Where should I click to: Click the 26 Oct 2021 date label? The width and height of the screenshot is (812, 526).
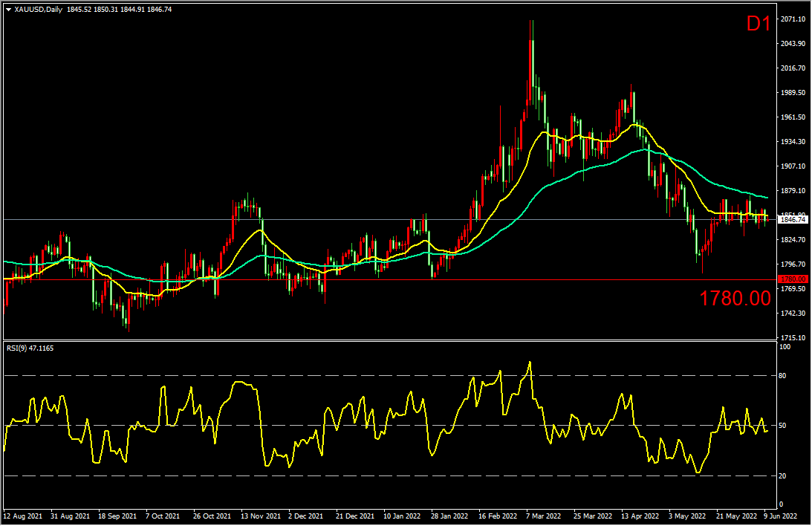tap(212, 516)
